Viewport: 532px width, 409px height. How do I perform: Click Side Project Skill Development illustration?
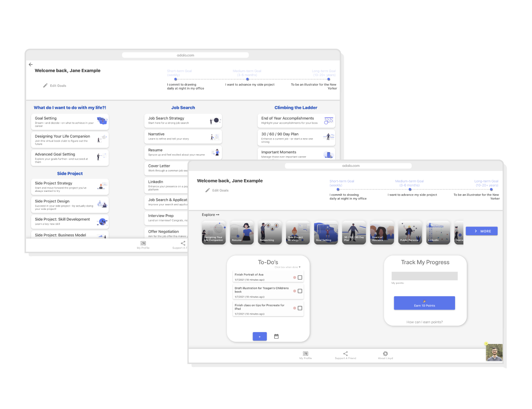[x=102, y=222]
